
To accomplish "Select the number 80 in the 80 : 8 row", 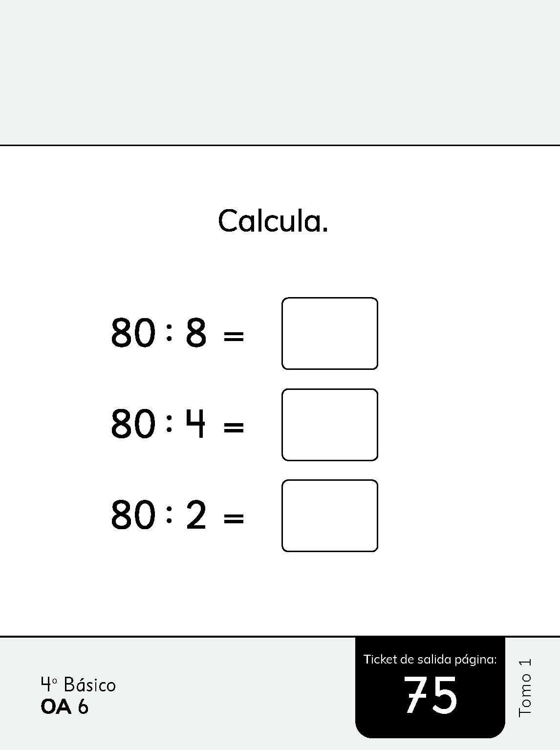I will click(133, 333).
